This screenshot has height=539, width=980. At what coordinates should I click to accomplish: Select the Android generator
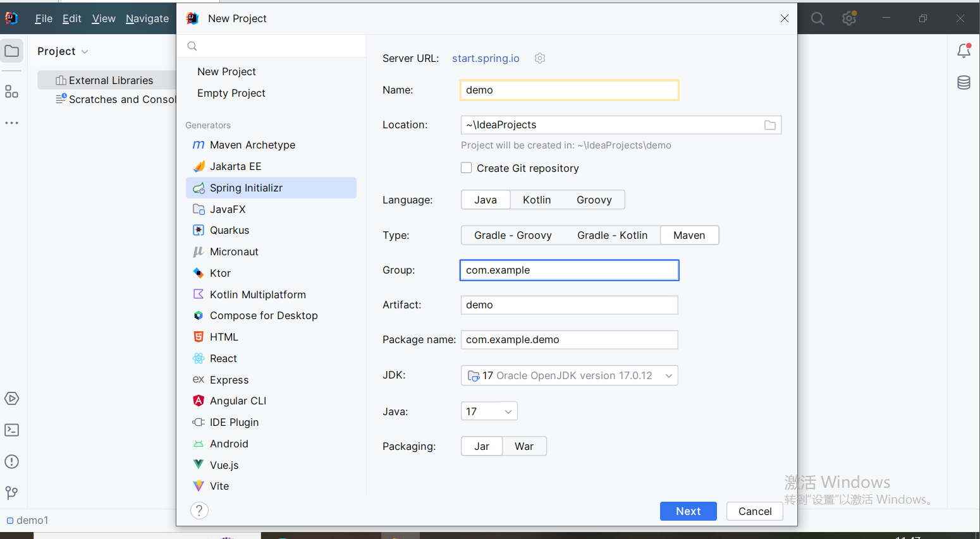click(x=271, y=444)
